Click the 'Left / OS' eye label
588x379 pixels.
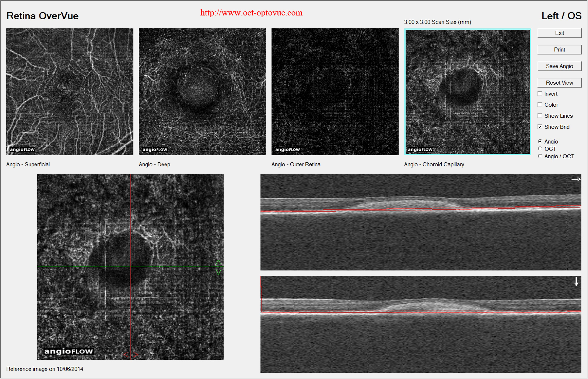tap(561, 16)
